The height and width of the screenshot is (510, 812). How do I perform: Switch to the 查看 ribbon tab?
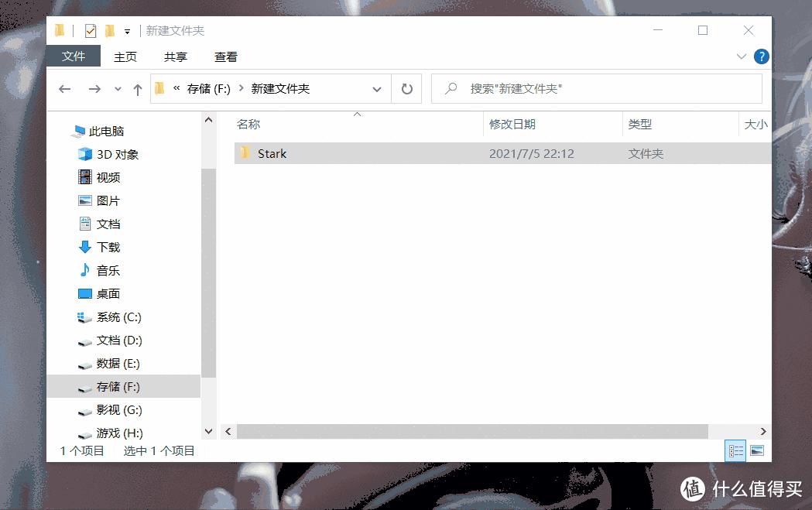[x=225, y=56]
